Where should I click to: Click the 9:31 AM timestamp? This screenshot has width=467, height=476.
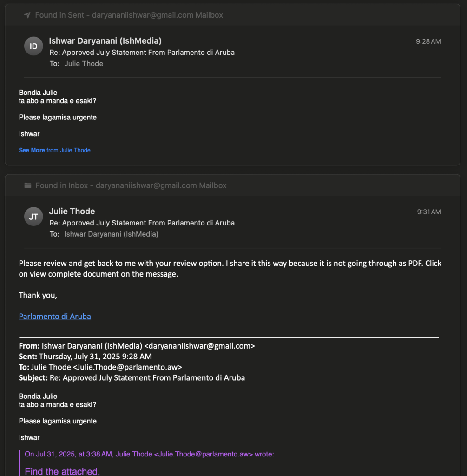pos(429,212)
